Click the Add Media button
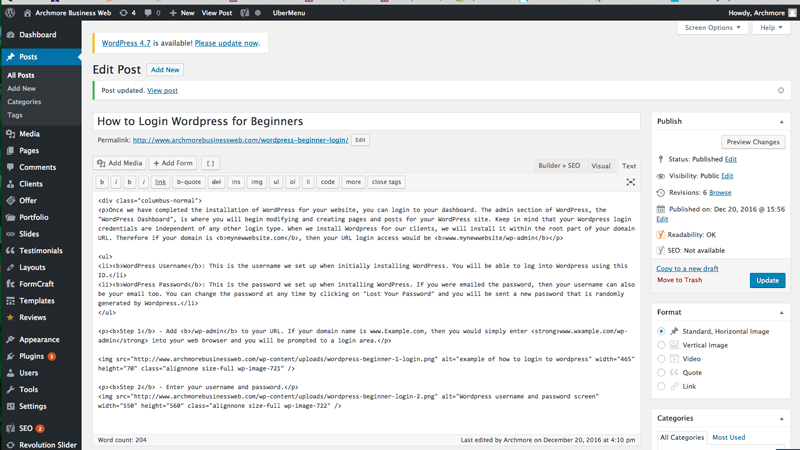 [119, 163]
